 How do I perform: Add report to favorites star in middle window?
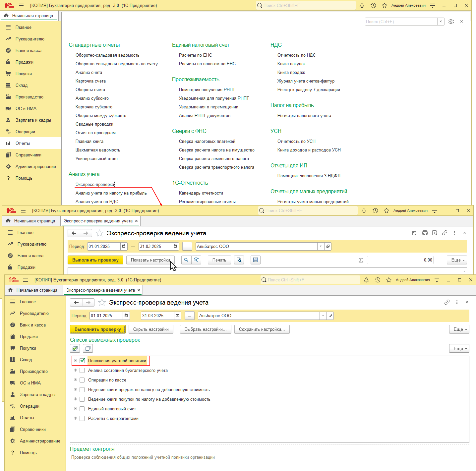point(99,233)
